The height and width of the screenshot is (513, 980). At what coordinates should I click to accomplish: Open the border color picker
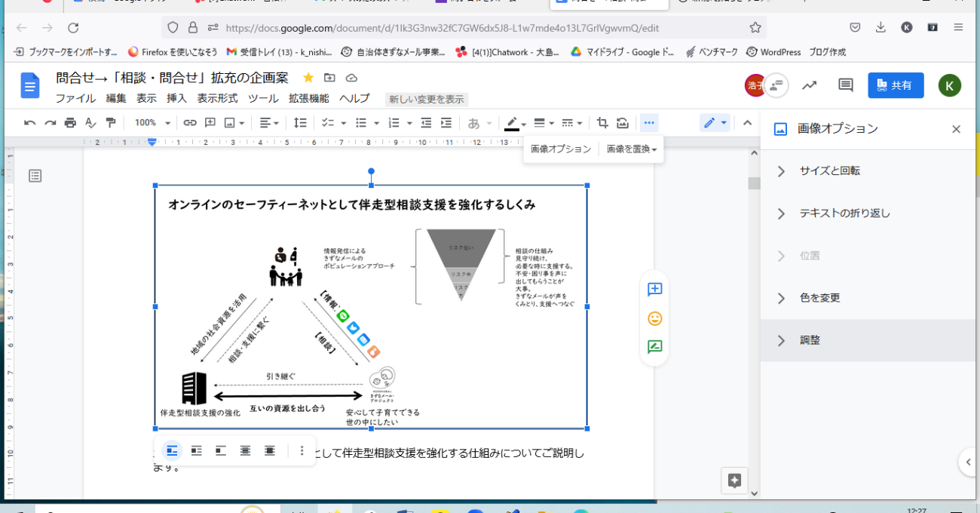[514, 123]
